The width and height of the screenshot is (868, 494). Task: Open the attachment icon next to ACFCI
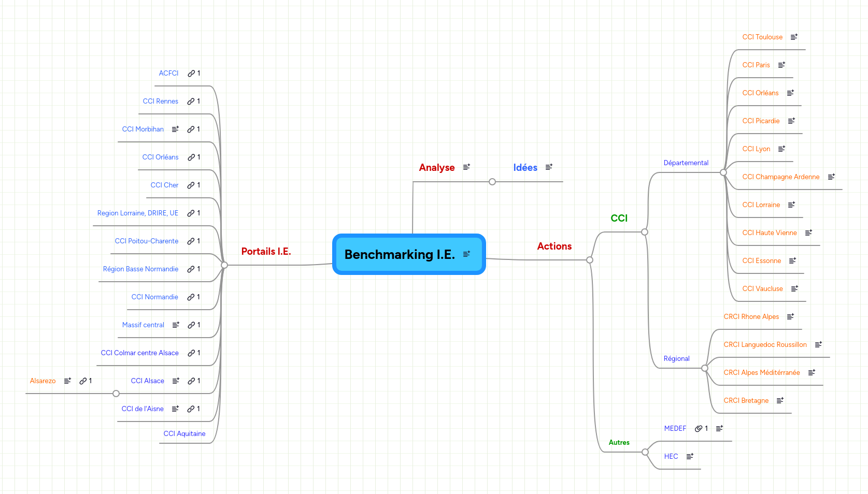pyautogui.click(x=192, y=73)
